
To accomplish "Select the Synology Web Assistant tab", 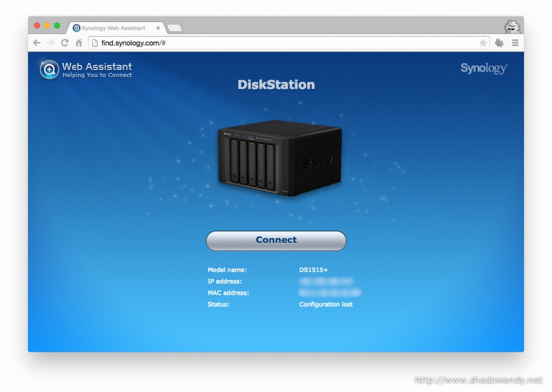I will point(115,28).
